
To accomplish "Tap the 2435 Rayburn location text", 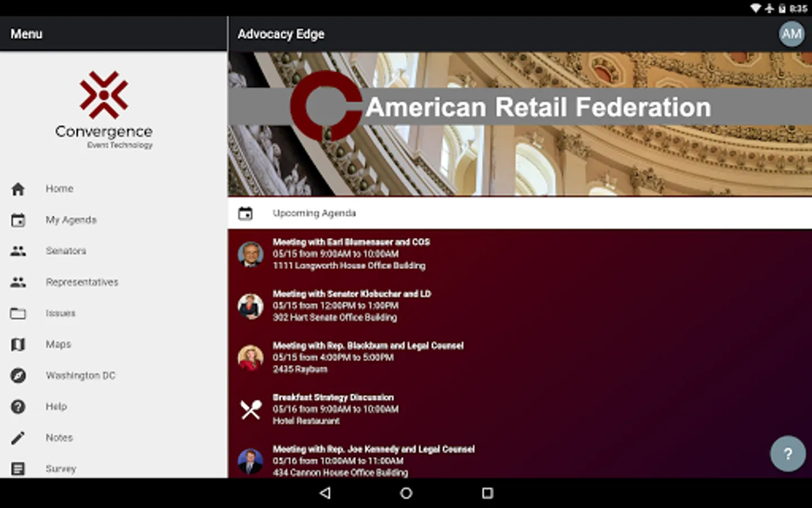I will click(x=300, y=369).
